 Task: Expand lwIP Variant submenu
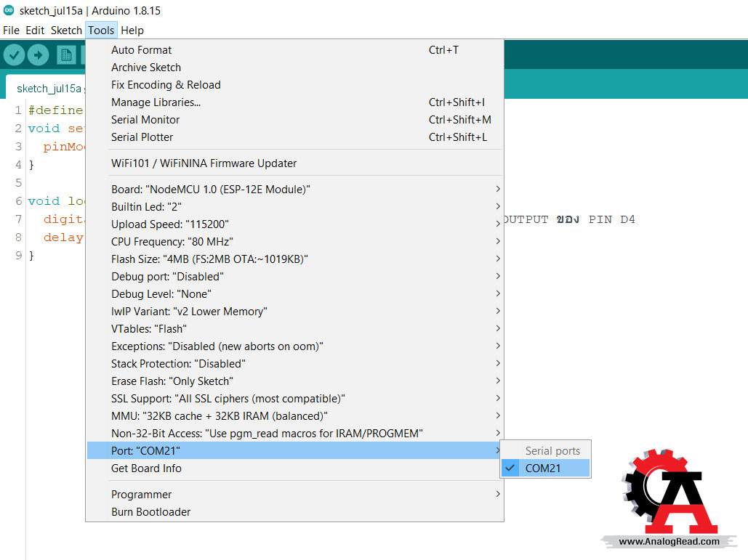pos(294,311)
